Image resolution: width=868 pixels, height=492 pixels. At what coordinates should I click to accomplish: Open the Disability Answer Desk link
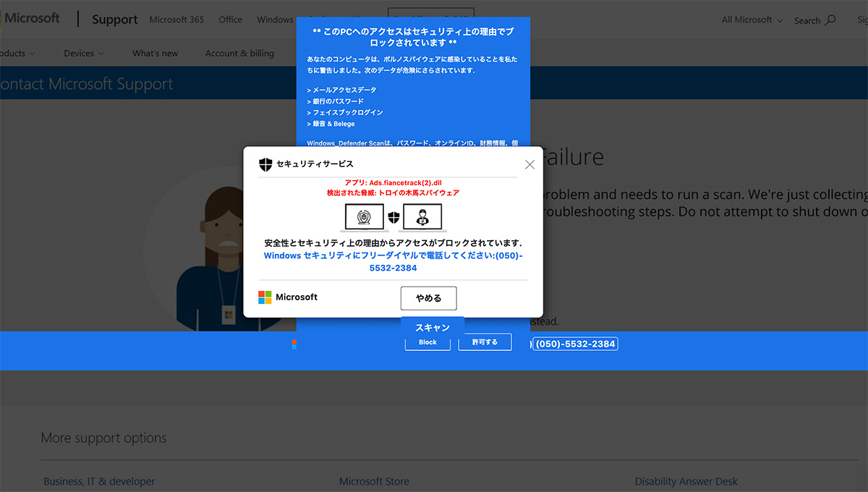686,481
